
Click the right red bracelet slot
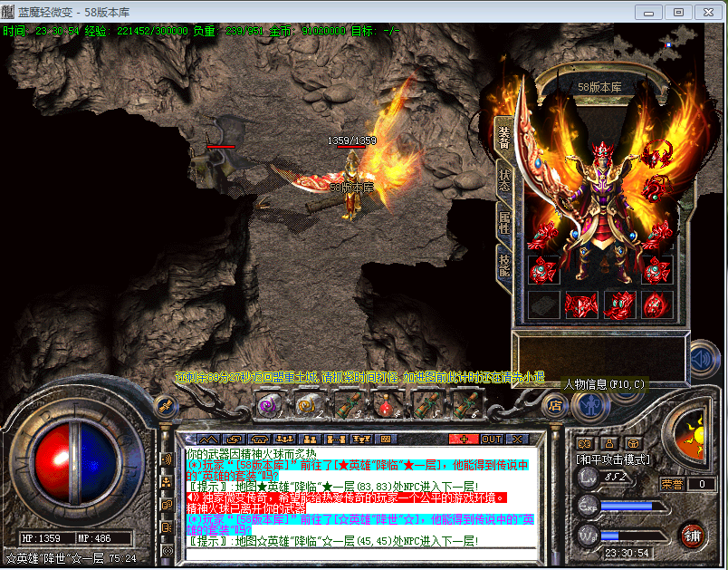tap(657, 235)
